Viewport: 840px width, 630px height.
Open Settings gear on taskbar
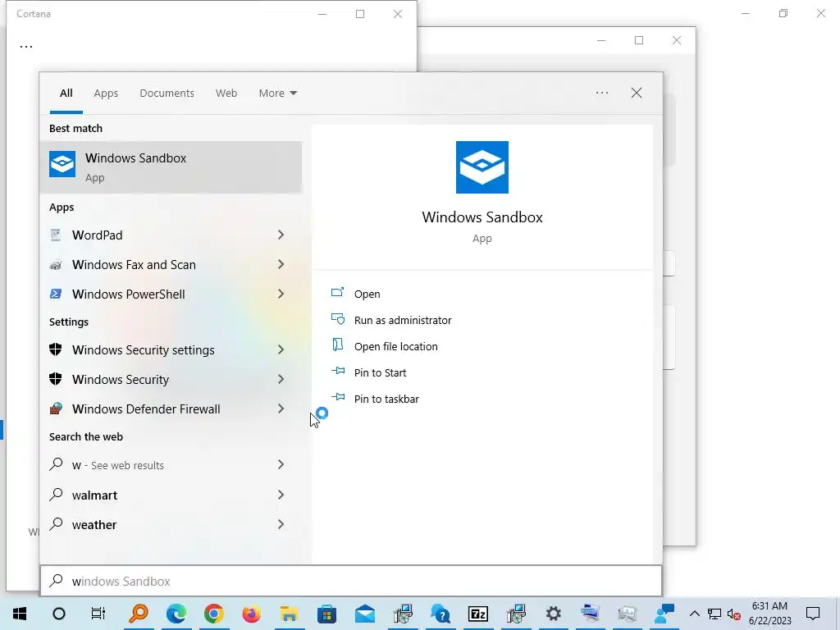tap(554, 614)
